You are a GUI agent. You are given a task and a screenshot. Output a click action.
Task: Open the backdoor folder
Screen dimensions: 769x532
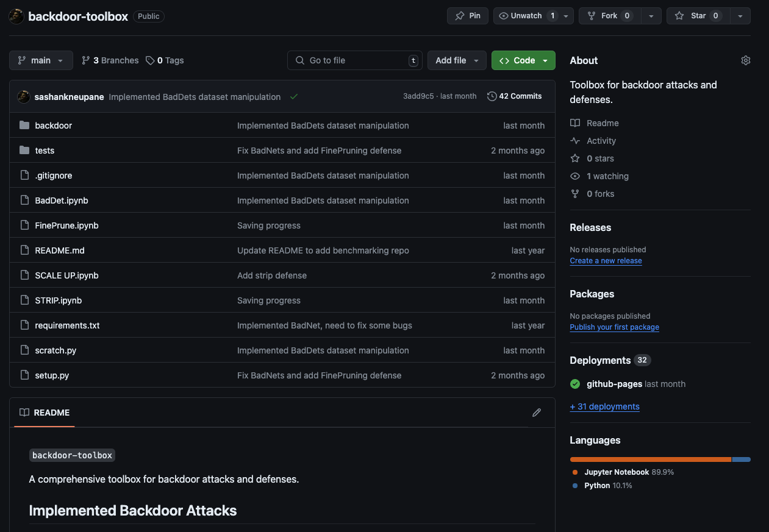54,126
